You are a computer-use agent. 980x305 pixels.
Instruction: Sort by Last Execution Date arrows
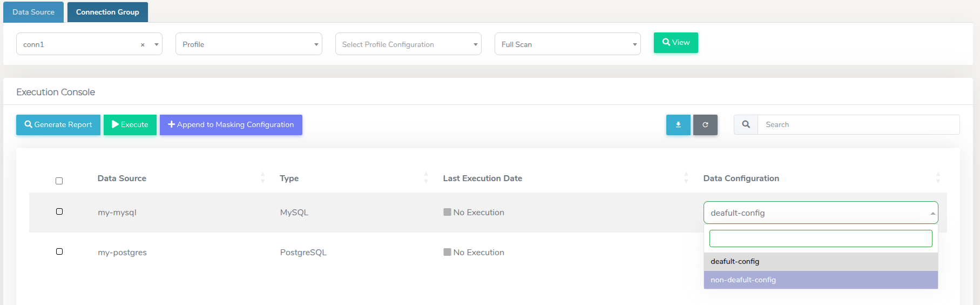686,178
